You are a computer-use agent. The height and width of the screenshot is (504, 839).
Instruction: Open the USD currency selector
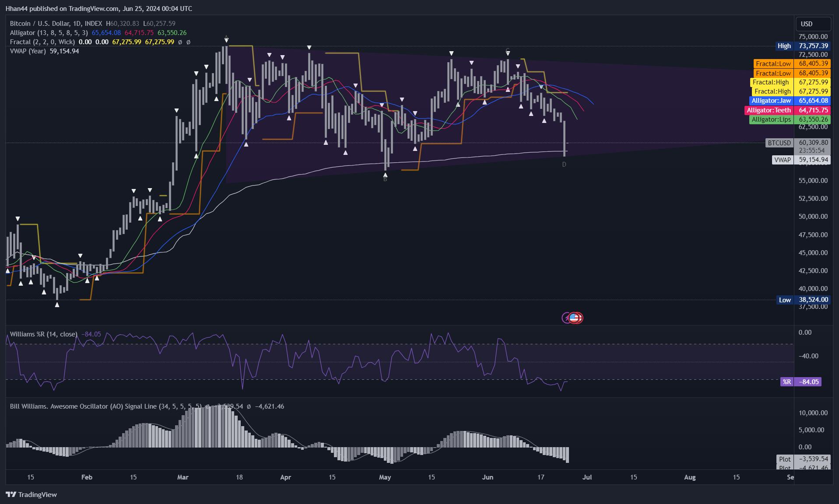(x=813, y=24)
